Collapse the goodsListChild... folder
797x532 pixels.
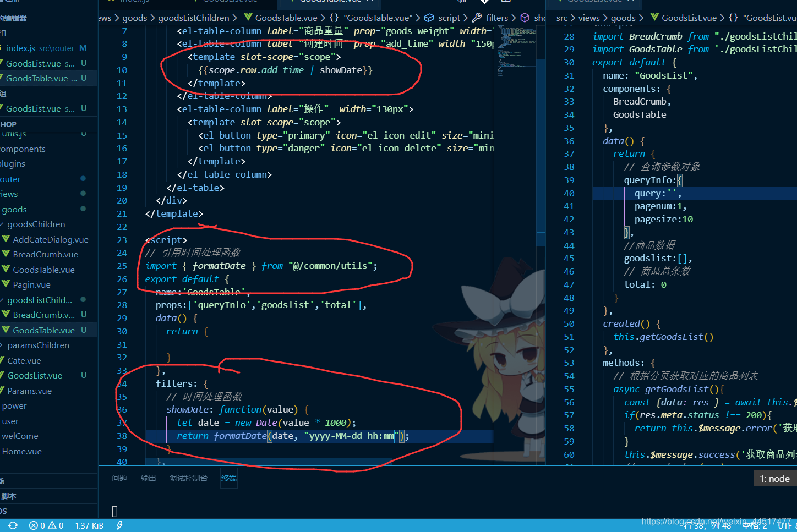39,300
